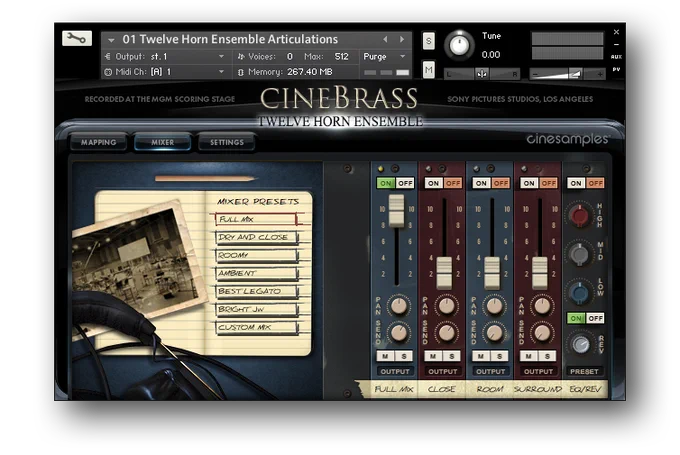Click the Close channel volume fader
680x455 pixels.
pyautogui.click(x=444, y=273)
